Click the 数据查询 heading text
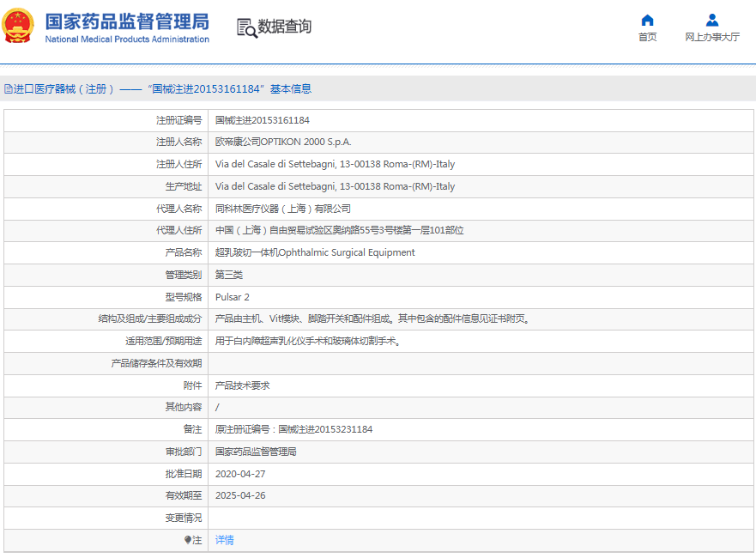The height and width of the screenshot is (558, 756). point(285,27)
